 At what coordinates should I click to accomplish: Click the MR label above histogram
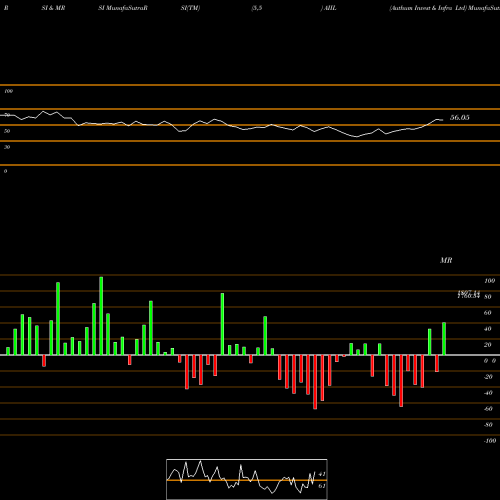pyautogui.click(x=446, y=260)
